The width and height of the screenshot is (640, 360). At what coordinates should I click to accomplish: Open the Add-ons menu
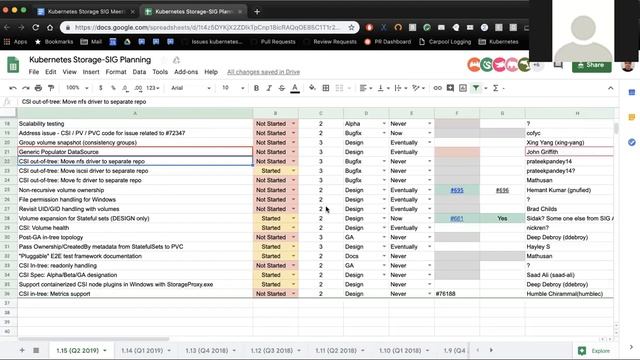click(186, 72)
